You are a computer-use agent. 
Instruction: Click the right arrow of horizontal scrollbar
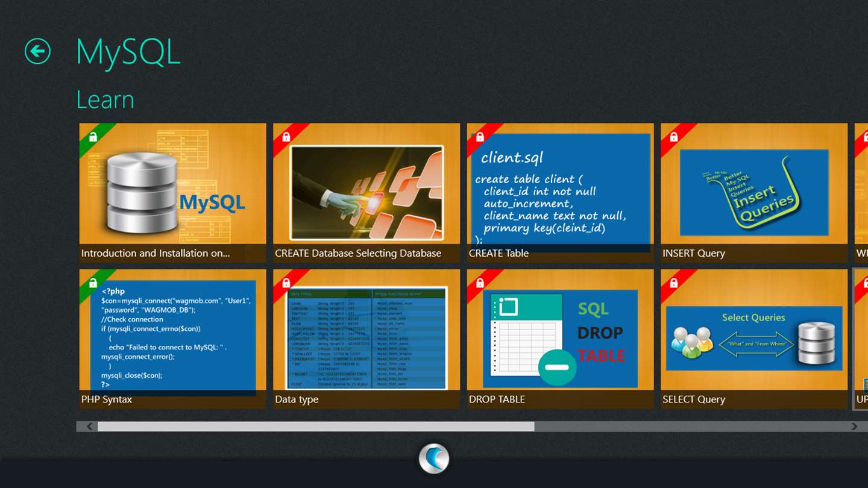(x=854, y=427)
